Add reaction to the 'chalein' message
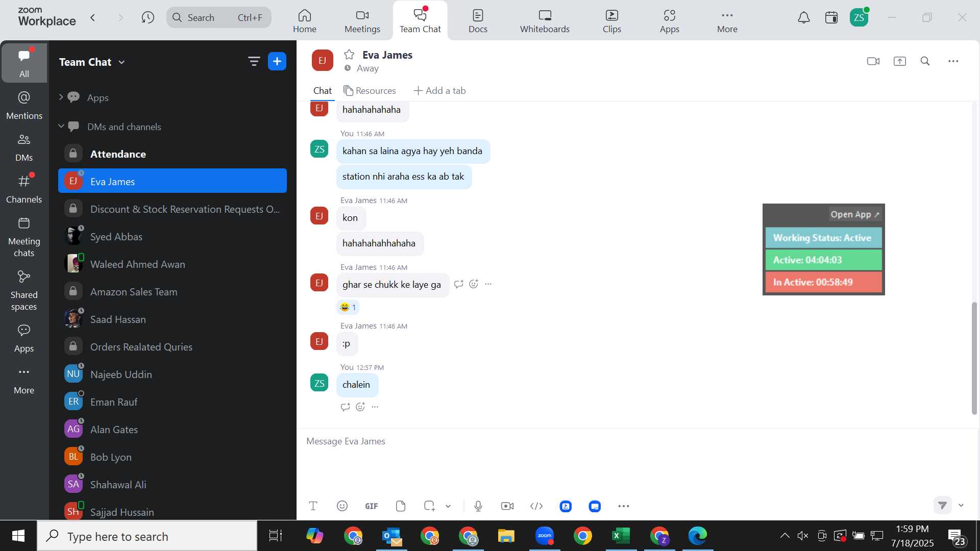 click(x=360, y=407)
